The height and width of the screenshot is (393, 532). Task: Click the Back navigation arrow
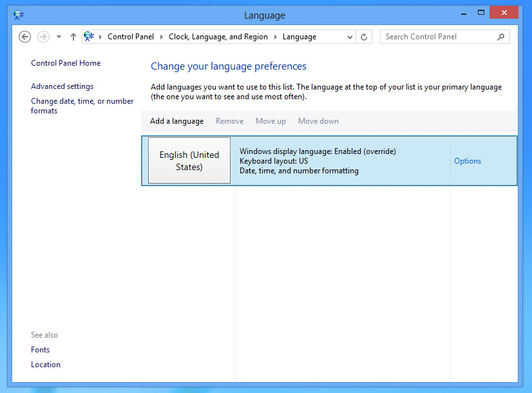tap(24, 37)
